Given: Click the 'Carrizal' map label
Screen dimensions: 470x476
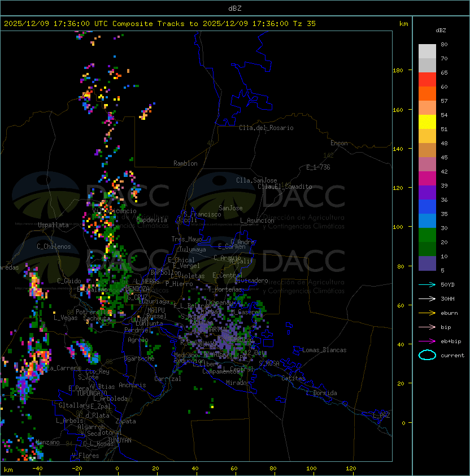Looking at the screenshot, I should [168, 379].
